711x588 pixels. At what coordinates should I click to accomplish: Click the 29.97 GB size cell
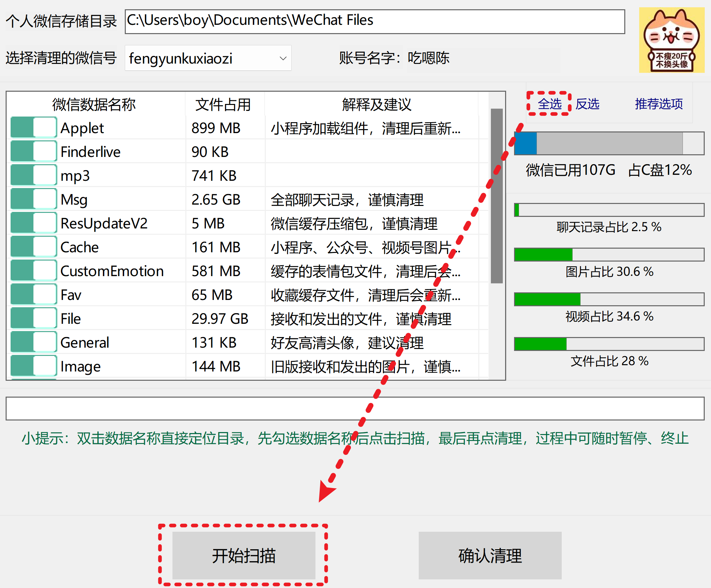(220, 319)
